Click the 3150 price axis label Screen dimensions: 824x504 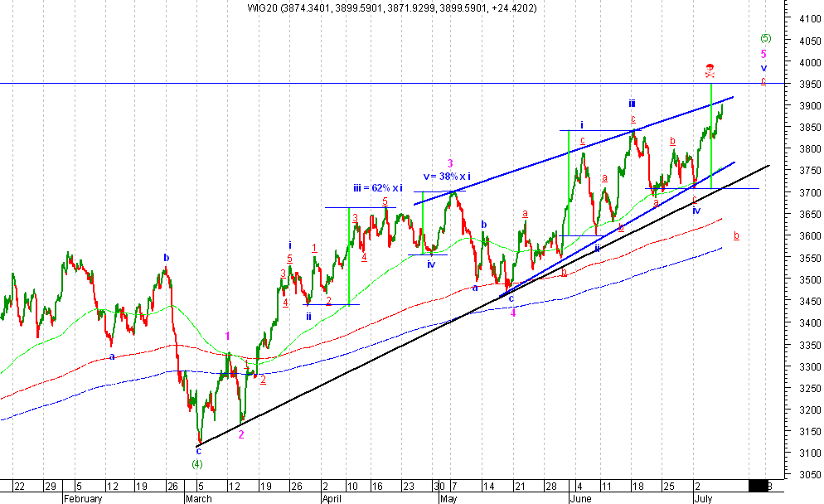(809, 432)
